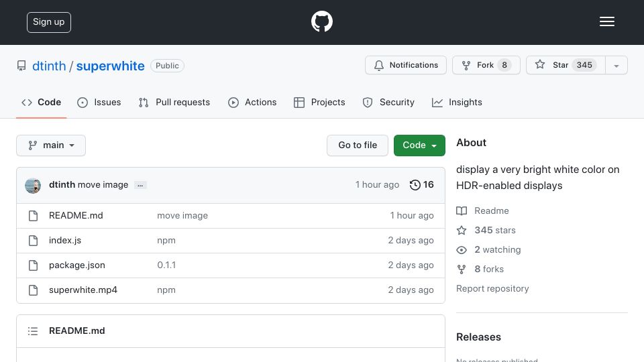This screenshot has width=644, height=362.
Task: Open the 2 watching link
Action: [497, 249]
